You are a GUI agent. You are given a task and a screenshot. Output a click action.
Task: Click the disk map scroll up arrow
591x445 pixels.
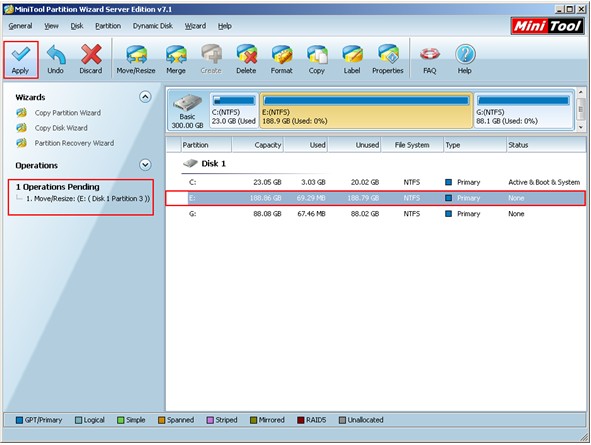click(x=581, y=92)
